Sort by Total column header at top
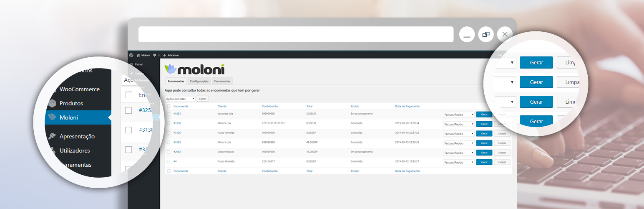This screenshot has height=209, width=644. pos(309,106)
